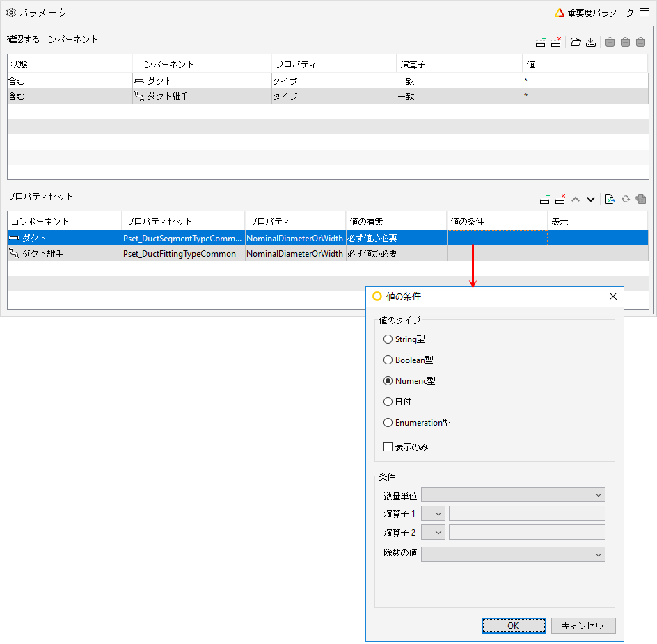Delete row in 確認するコンポーネント table toolbar
The width and height of the screenshot is (657, 644).
[x=556, y=42]
